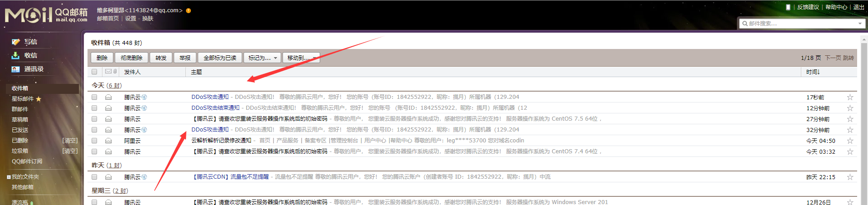The height and width of the screenshot is (205, 868).
Task: Click the attachment paperclip column header icon
Action: [115, 72]
